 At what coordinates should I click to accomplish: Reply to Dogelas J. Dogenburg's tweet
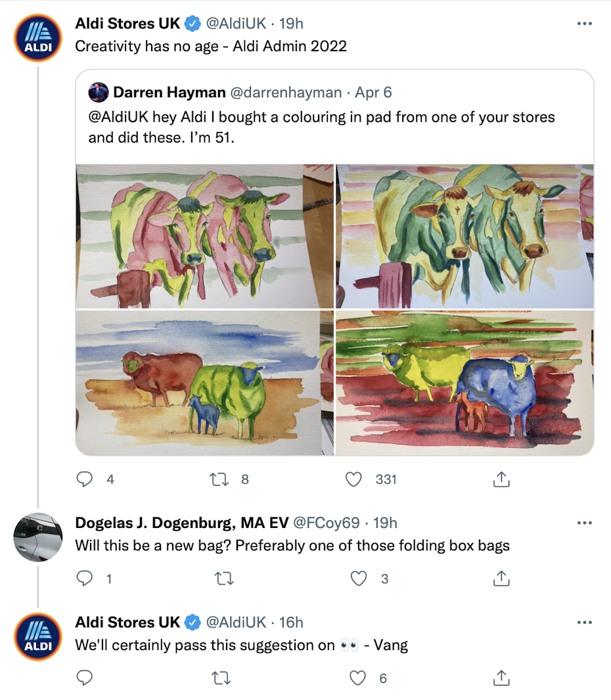coord(85,579)
